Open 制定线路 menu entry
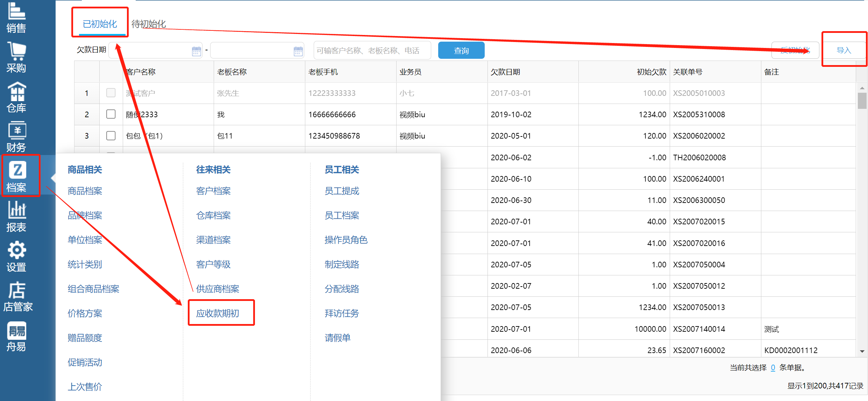The width and height of the screenshot is (868, 401). (342, 265)
